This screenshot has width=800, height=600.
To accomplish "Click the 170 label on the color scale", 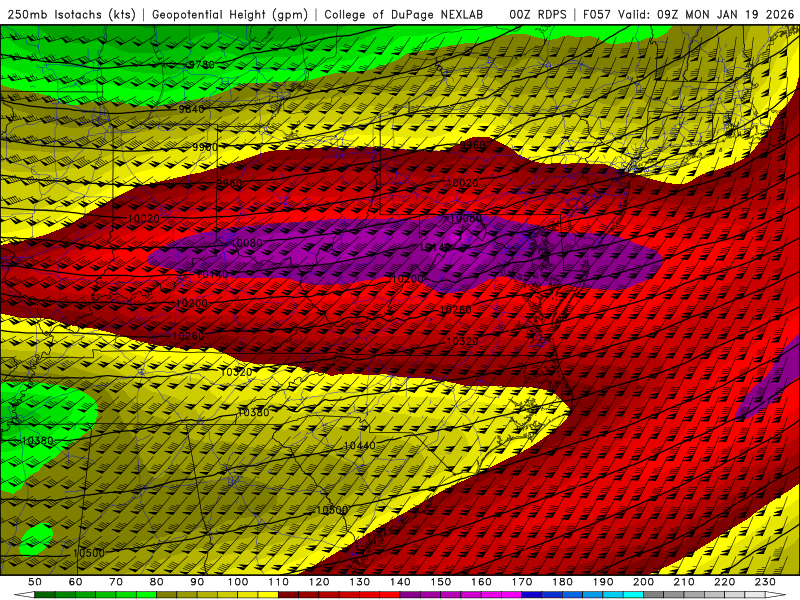I will [x=521, y=582].
